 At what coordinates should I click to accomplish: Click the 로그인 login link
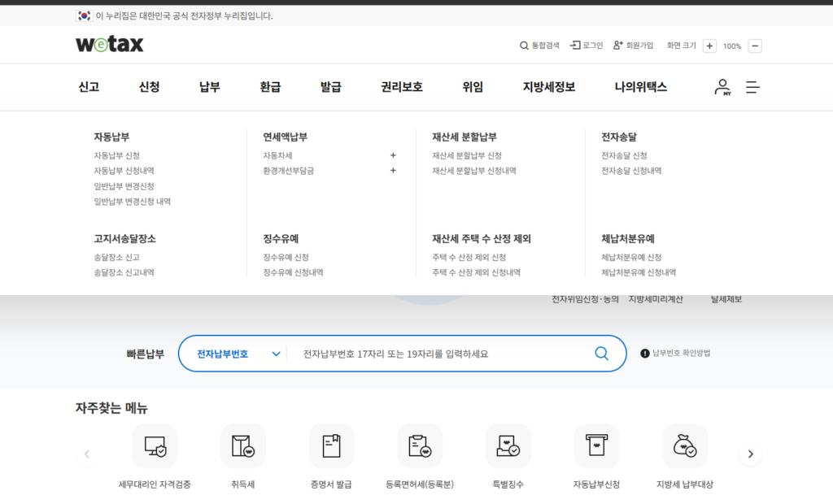(x=587, y=46)
